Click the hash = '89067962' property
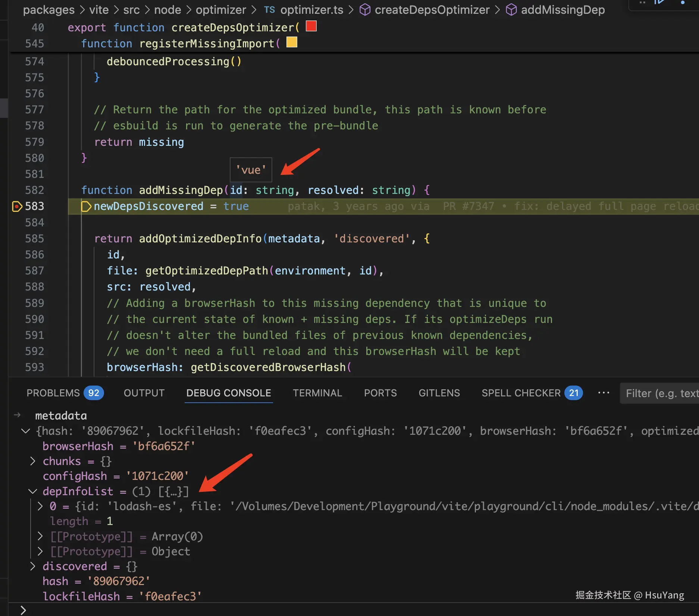699x616 pixels. pyautogui.click(x=96, y=581)
